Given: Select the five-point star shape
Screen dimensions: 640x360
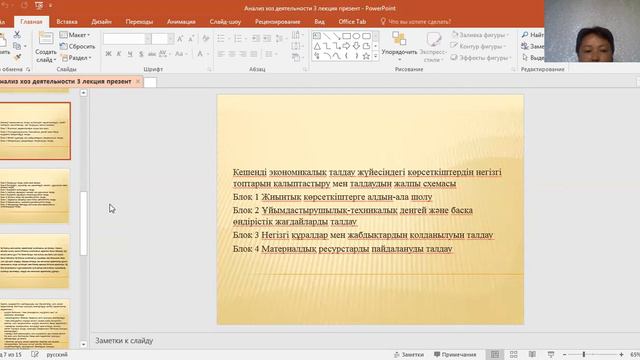Looking at the screenshot, I should (366, 56).
